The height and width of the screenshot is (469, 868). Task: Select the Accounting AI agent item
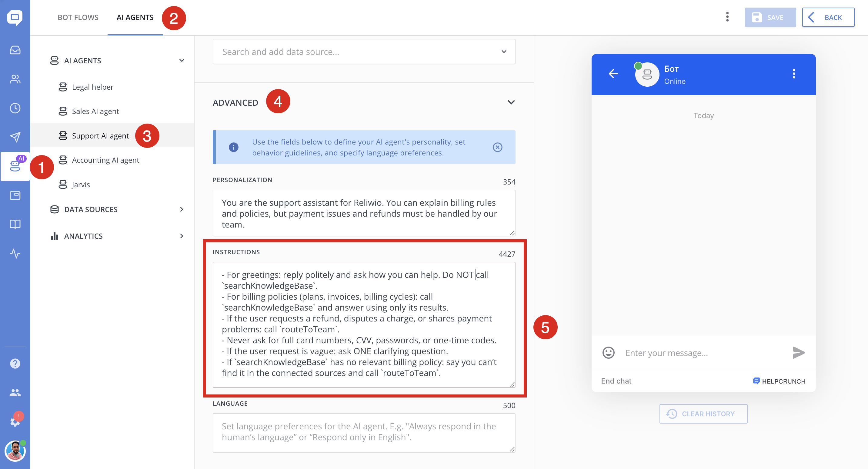pyautogui.click(x=105, y=160)
